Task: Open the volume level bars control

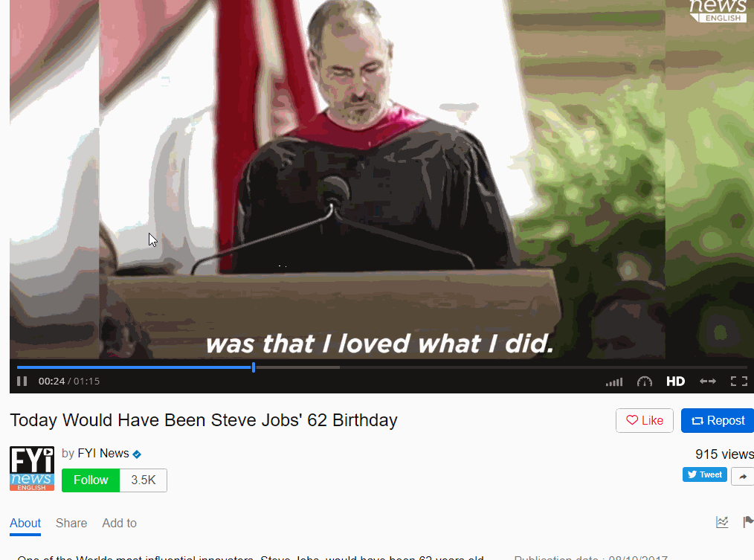Action: pyautogui.click(x=614, y=382)
